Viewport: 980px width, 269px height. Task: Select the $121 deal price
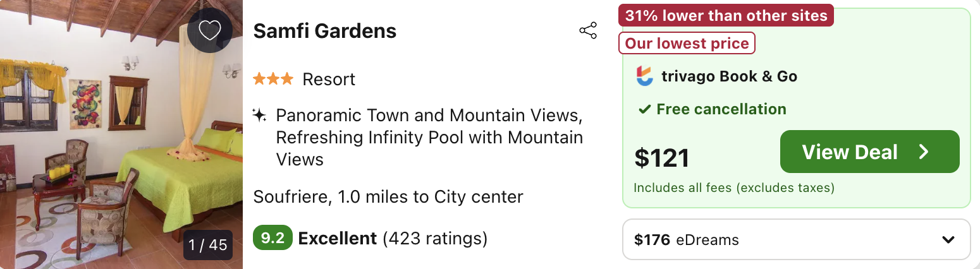[x=661, y=158]
